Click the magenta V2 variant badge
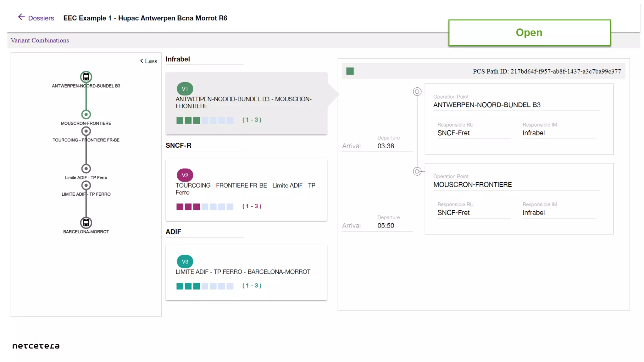The height and width of the screenshot is (362, 644). point(185,175)
